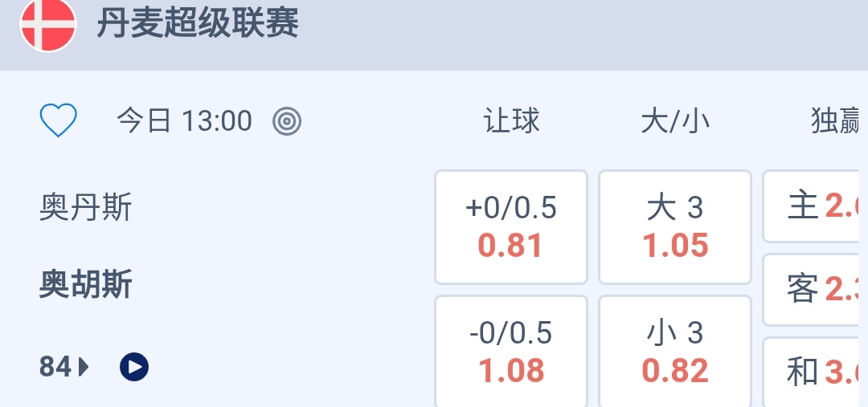Choose the 主 home win odds
Viewport: 868px width, 407px height.
pyautogui.click(x=816, y=206)
